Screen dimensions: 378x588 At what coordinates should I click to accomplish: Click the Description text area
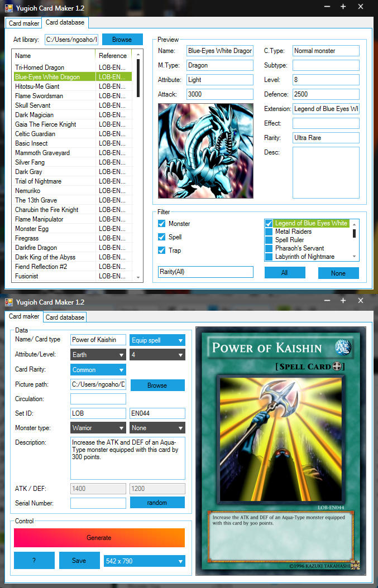point(128,458)
